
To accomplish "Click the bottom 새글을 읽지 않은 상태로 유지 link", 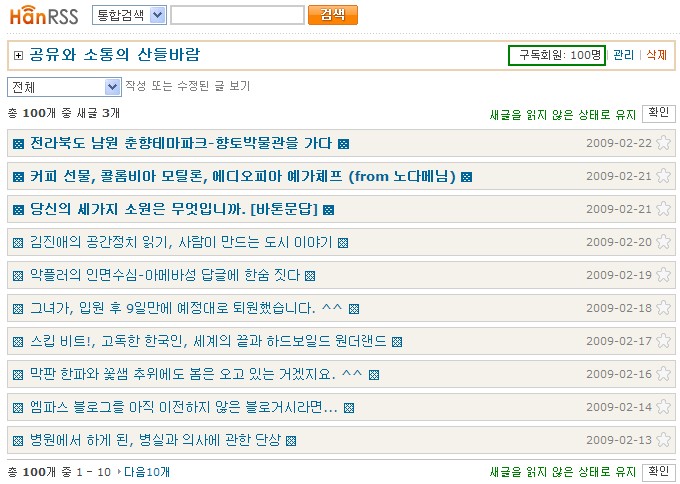I will coord(562,472).
